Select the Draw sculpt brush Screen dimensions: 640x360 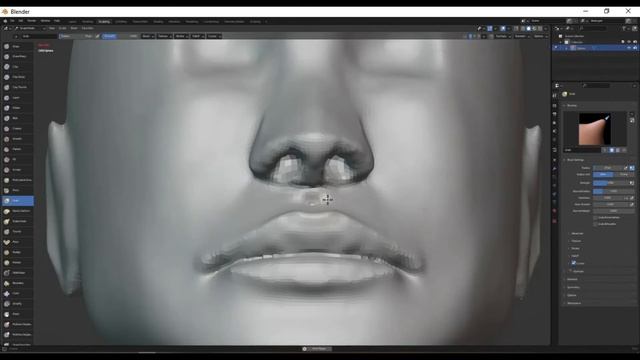17,46
